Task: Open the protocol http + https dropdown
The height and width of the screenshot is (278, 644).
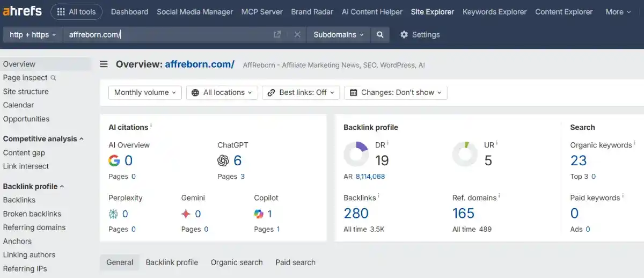Action: click(x=33, y=34)
